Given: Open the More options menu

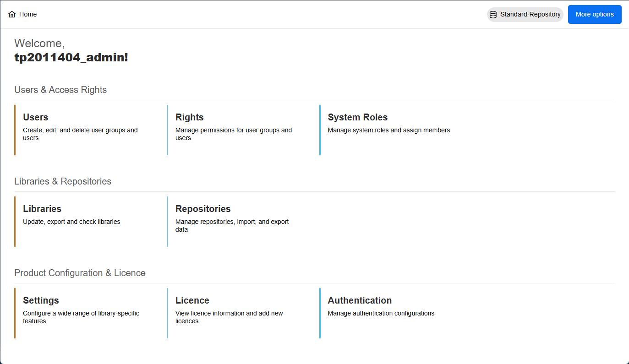Looking at the screenshot, I should click(x=594, y=14).
